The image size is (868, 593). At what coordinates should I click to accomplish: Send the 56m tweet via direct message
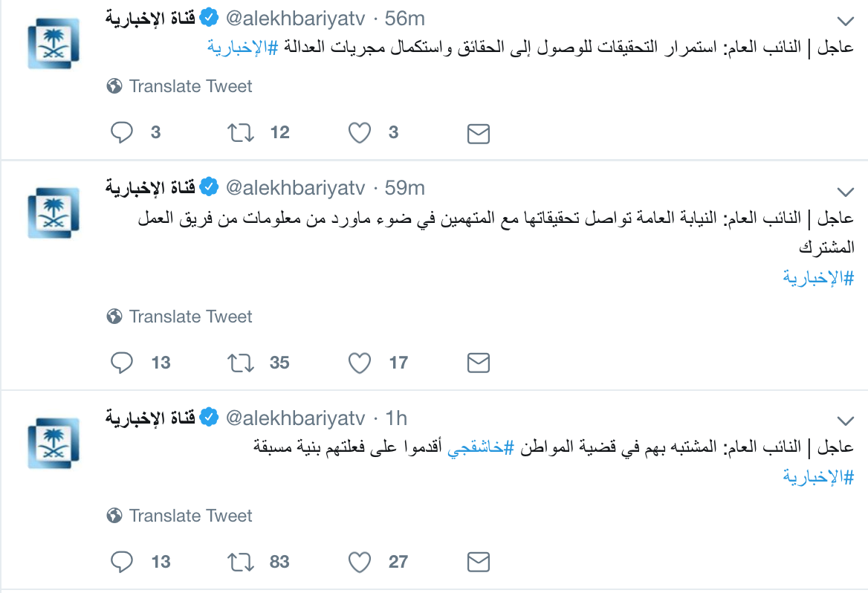pos(479,134)
